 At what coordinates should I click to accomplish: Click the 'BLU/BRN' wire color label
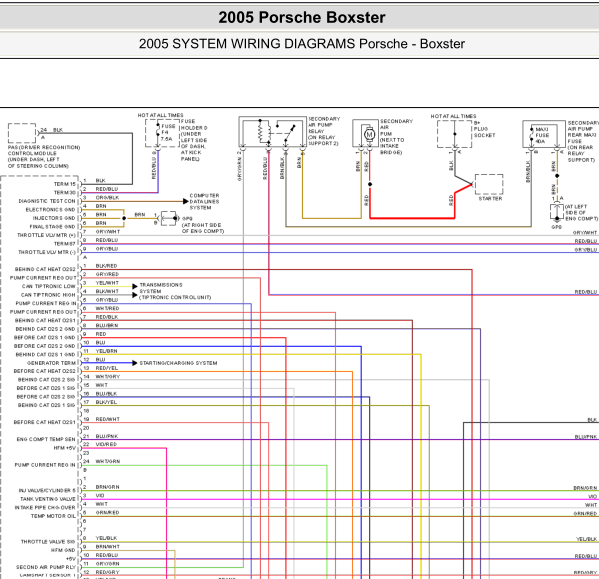coord(107,325)
